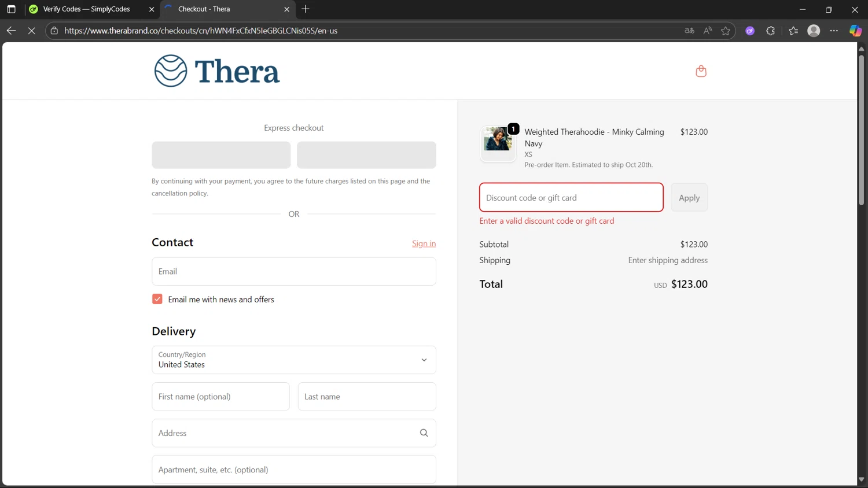Viewport: 868px width, 488px height.
Task: Apply the discount code
Action: pyautogui.click(x=689, y=197)
